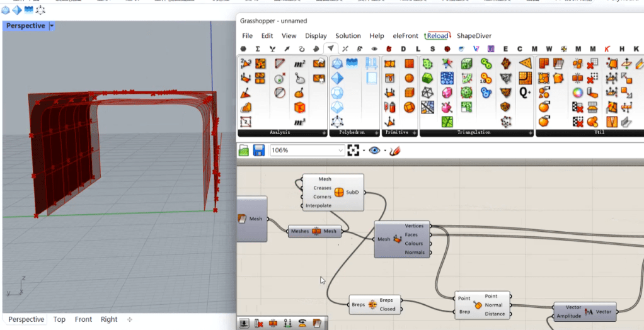Click the SubD component icon on canvas
This screenshot has width=644, height=330.
(338, 192)
